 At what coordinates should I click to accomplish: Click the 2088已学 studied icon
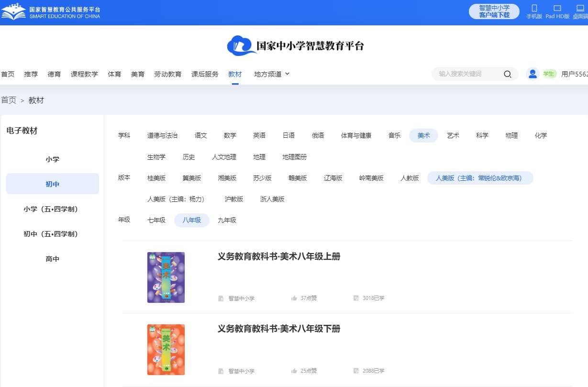[356, 371]
